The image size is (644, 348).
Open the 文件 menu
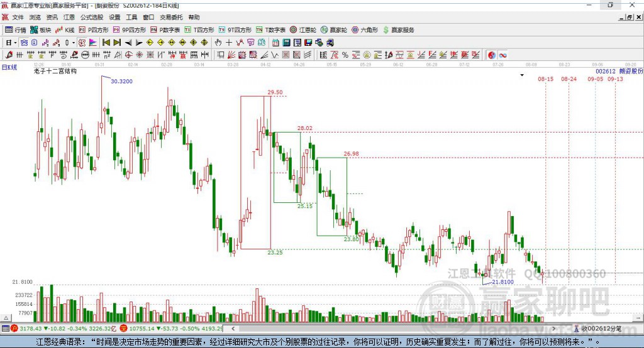tap(18, 17)
